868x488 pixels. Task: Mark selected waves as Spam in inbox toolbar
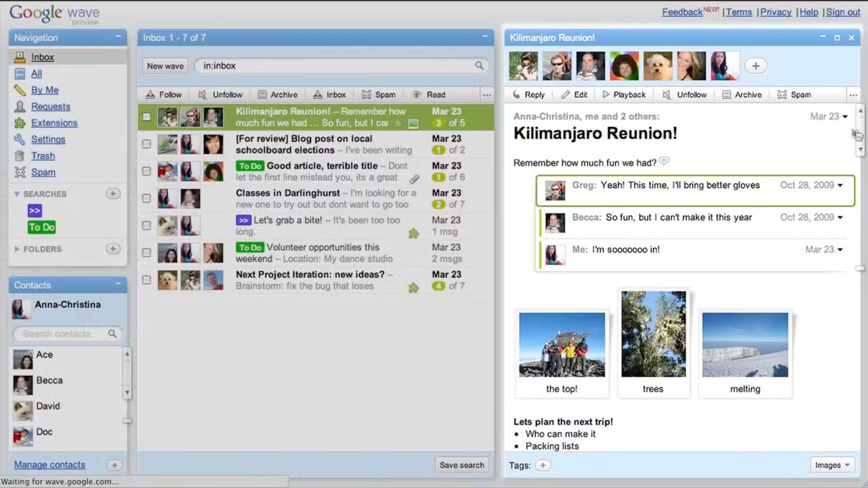[x=379, y=95]
